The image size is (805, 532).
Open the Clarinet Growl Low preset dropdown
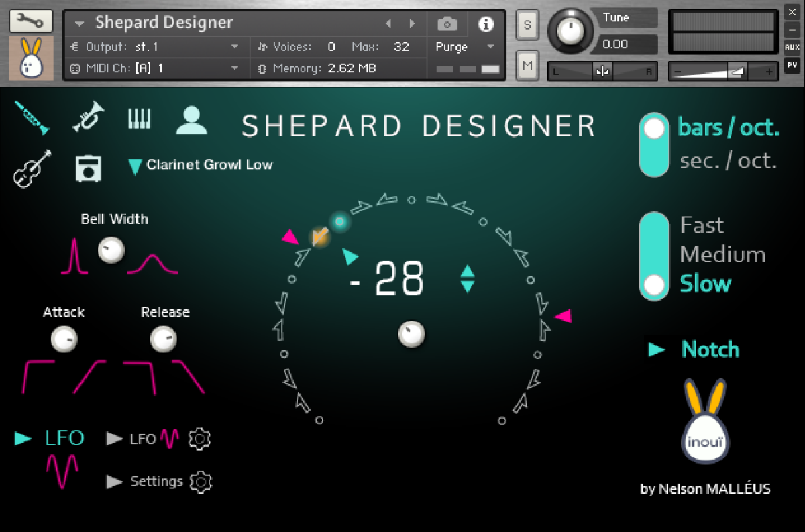(x=203, y=165)
